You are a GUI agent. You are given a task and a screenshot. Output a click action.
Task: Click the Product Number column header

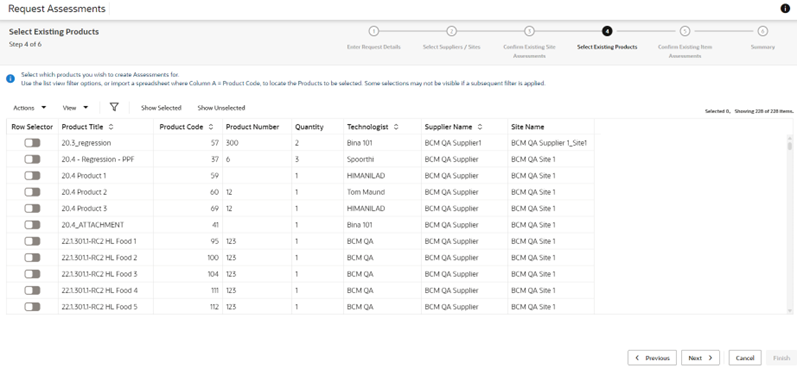point(252,127)
